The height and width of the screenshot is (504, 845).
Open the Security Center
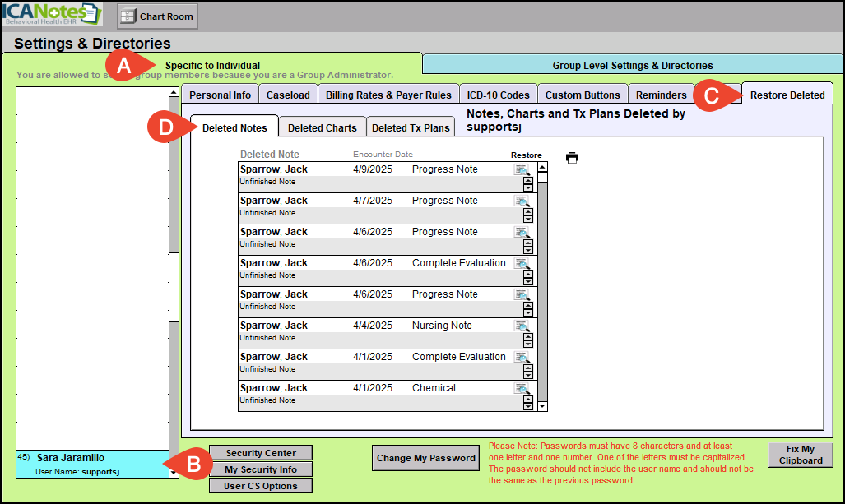pyautogui.click(x=261, y=453)
